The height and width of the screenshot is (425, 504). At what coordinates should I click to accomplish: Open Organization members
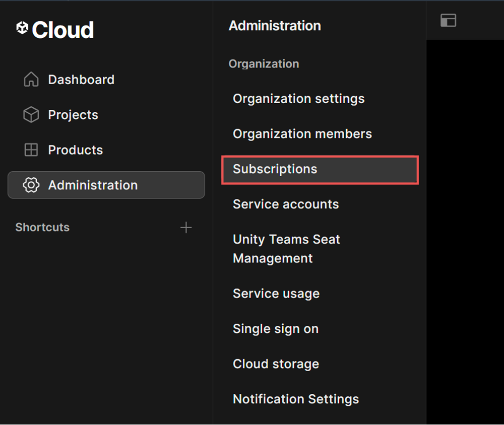click(x=302, y=134)
